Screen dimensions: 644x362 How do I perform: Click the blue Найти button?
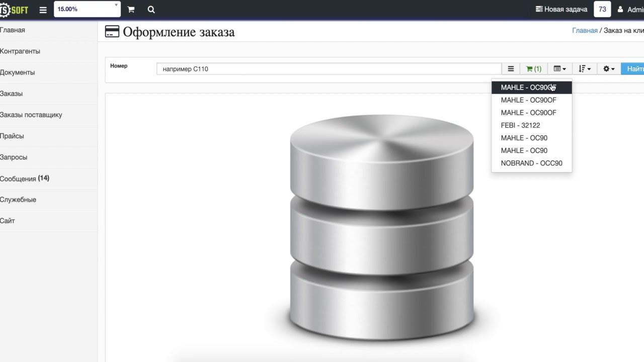633,69
